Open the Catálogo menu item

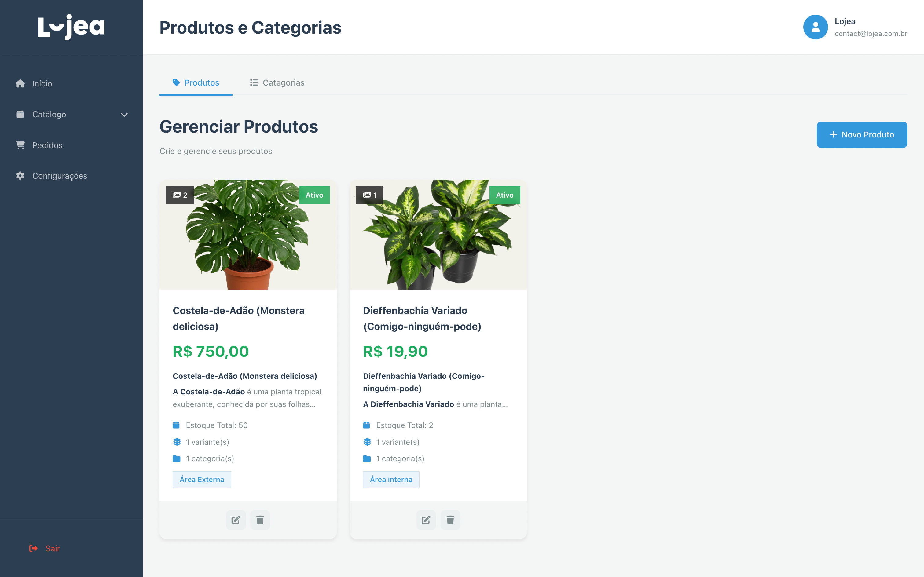point(49,115)
